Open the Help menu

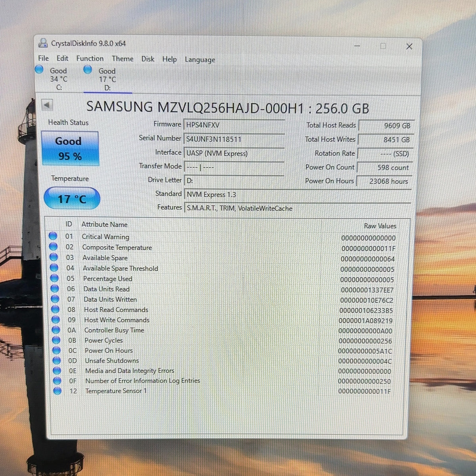(169, 59)
